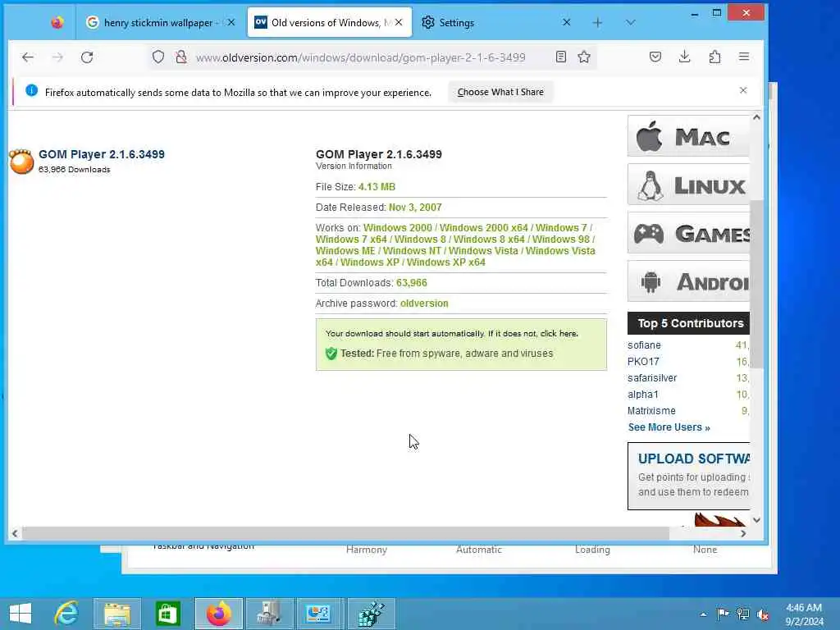This screenshot has height=630, width=840.
Task: Open the Mac software category
Action: click(688, 136)
